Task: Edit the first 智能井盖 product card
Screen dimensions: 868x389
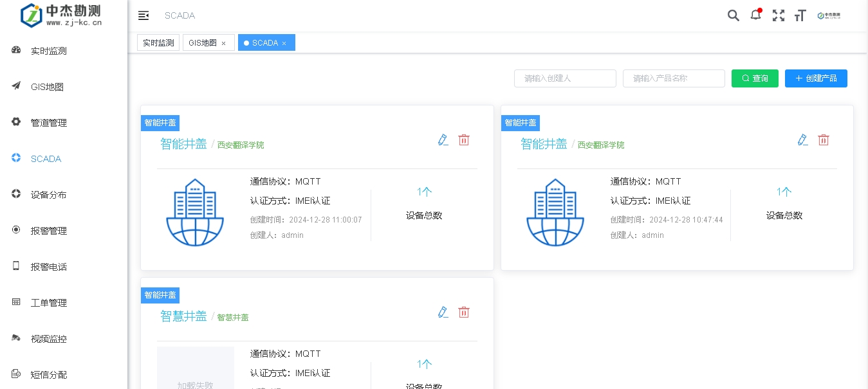Action: [443, 140]
